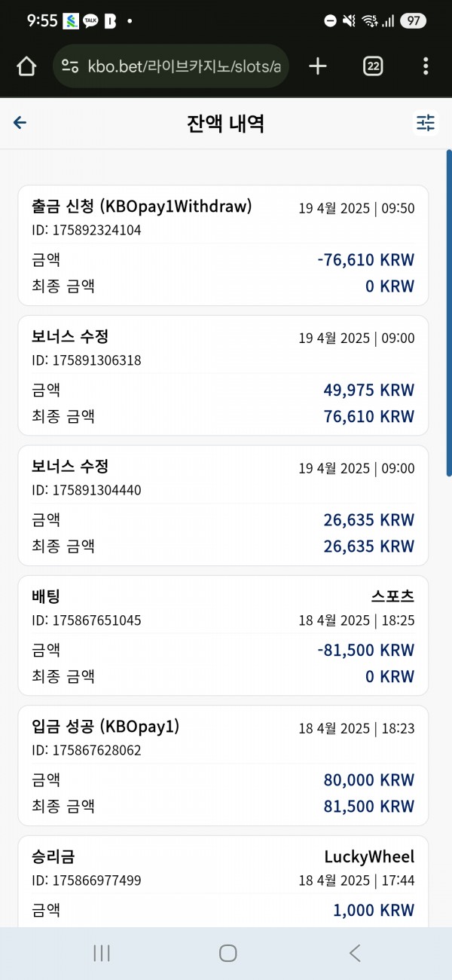This screenshot has width=452, height=980.
Task: Tap the site info icon in address bar
Action: click(70, 66)
